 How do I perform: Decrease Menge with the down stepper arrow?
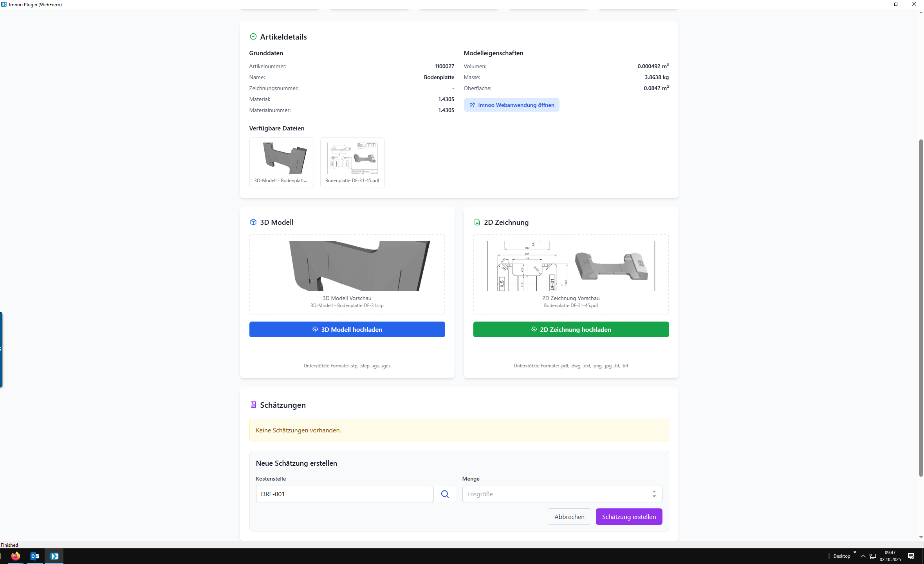coord(654,497)
